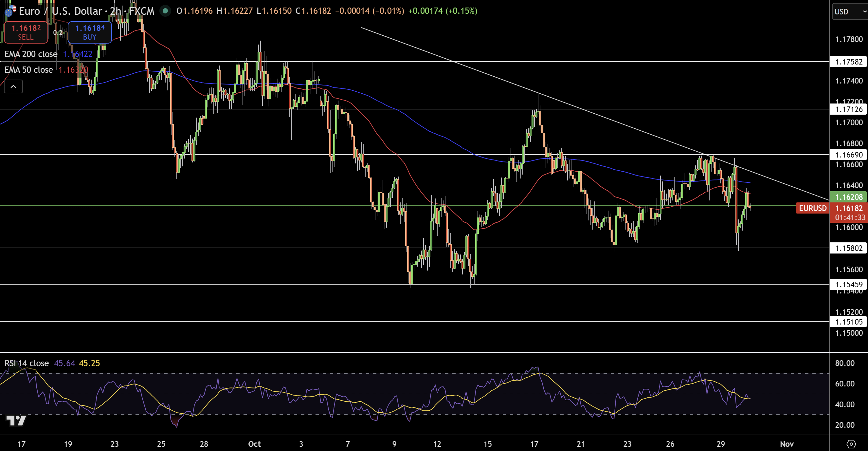Click the TradingView logo watermark

(x=15, y=421)
